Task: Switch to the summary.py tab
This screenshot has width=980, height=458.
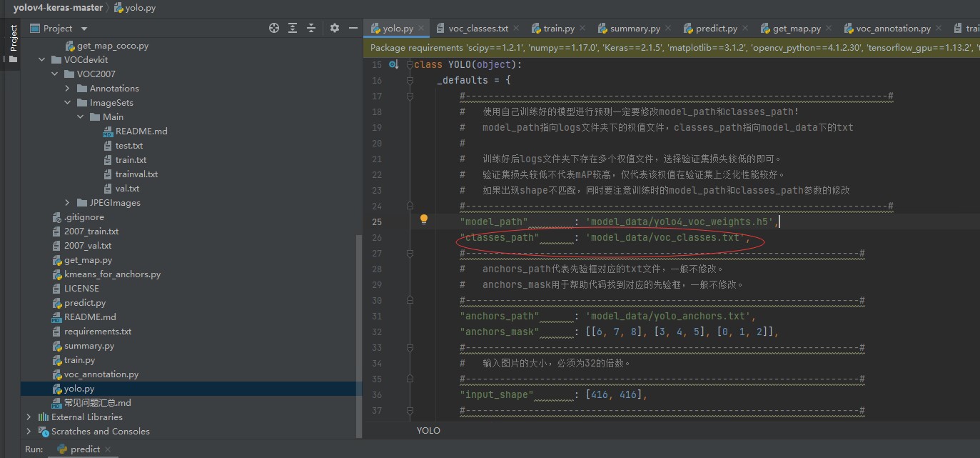Action: click(x=635, y=29)
